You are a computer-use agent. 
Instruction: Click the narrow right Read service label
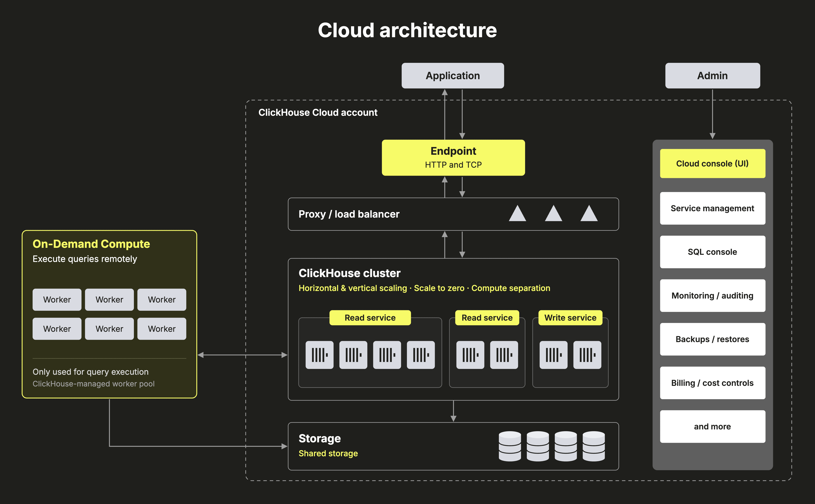tap(487, 318)
